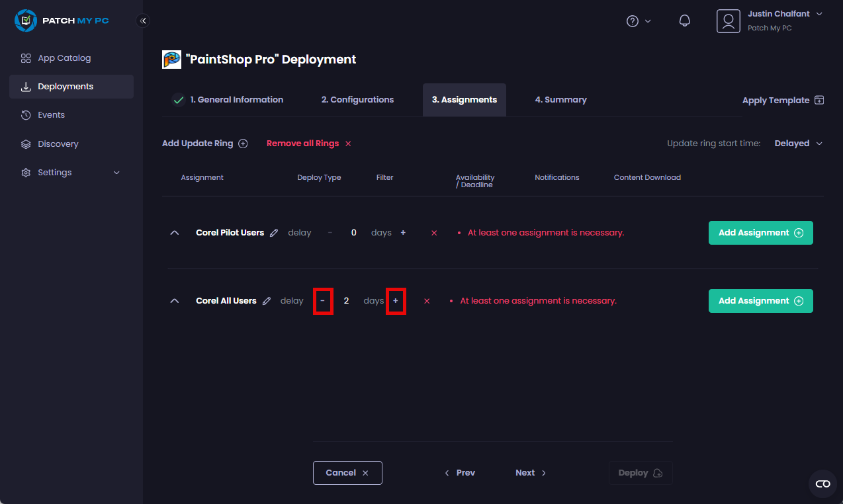Screen dimensions: 843x504
Task: Open the notification bell
Action: coord(684,21)
